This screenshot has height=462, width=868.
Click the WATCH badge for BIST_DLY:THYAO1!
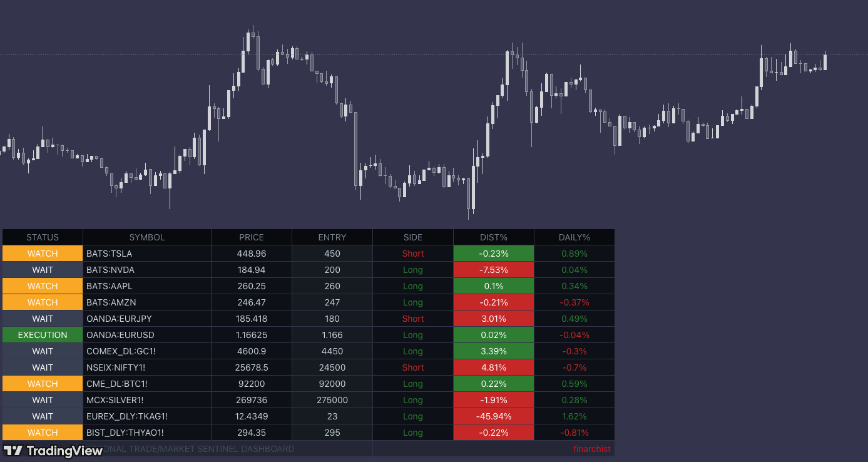coord(42,432)
